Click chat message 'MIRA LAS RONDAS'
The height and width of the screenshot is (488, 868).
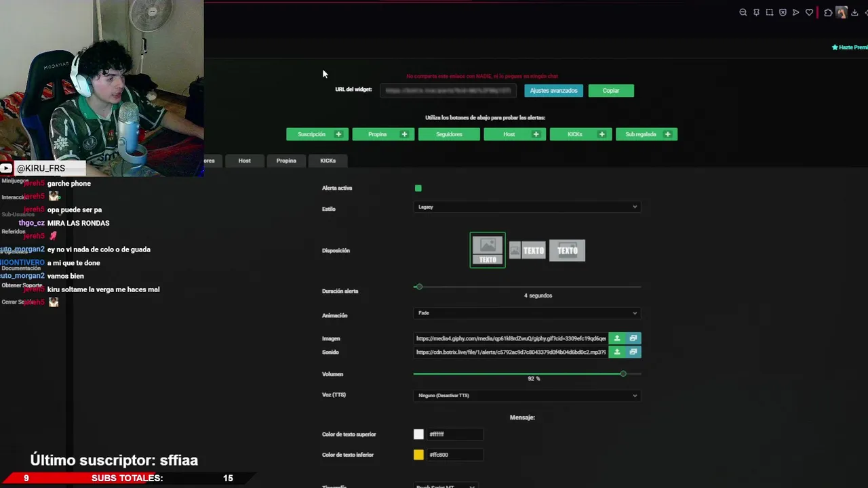coord(78,223)
